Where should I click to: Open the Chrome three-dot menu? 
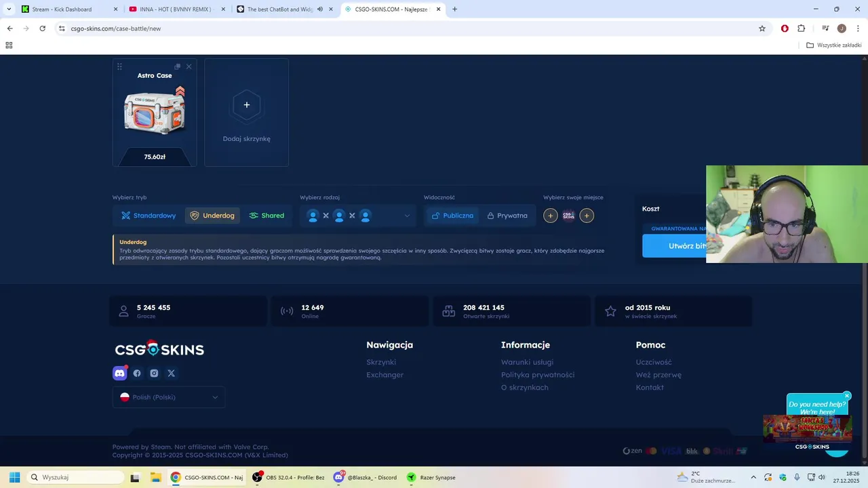(x=858, y=28)
